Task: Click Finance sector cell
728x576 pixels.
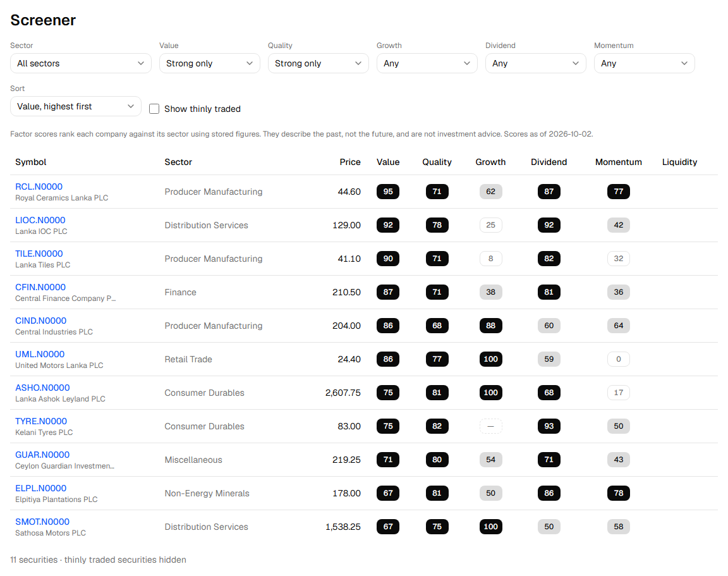Action: pyautogui.click(x=180, y=291)
